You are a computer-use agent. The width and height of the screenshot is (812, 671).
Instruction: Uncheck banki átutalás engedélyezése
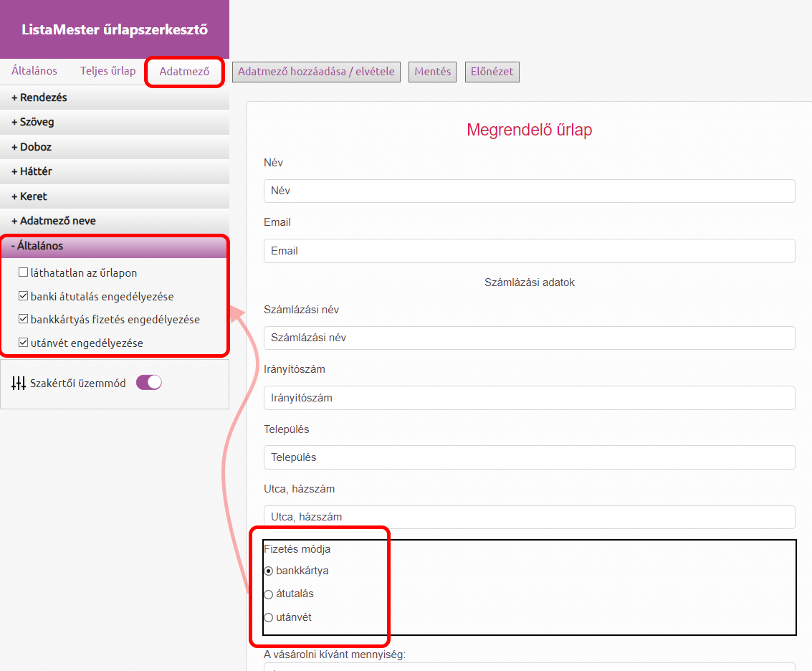24,296
